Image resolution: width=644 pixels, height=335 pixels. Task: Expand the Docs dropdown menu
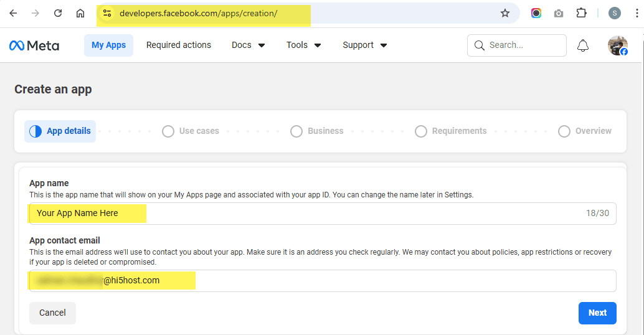click(x=248, y=45)
